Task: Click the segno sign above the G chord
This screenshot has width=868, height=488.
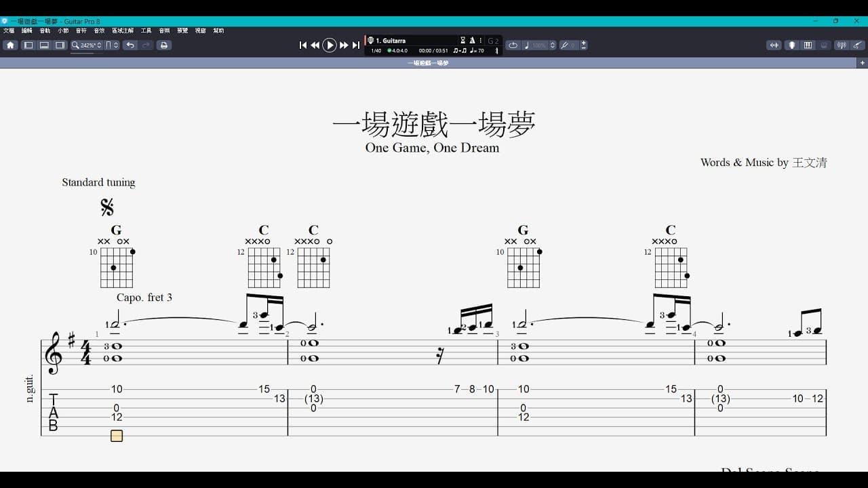Action: tap(107, 207)
